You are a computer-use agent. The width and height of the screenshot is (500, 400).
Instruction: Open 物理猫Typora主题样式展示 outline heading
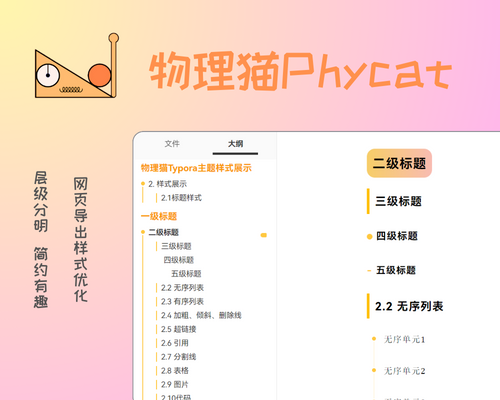tap(196, 168)
